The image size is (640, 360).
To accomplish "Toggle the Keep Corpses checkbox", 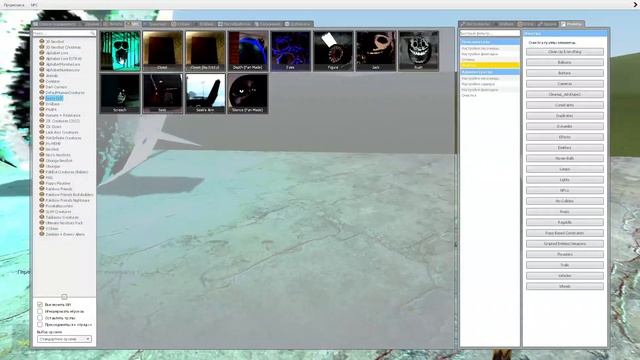I will [40, 318].
